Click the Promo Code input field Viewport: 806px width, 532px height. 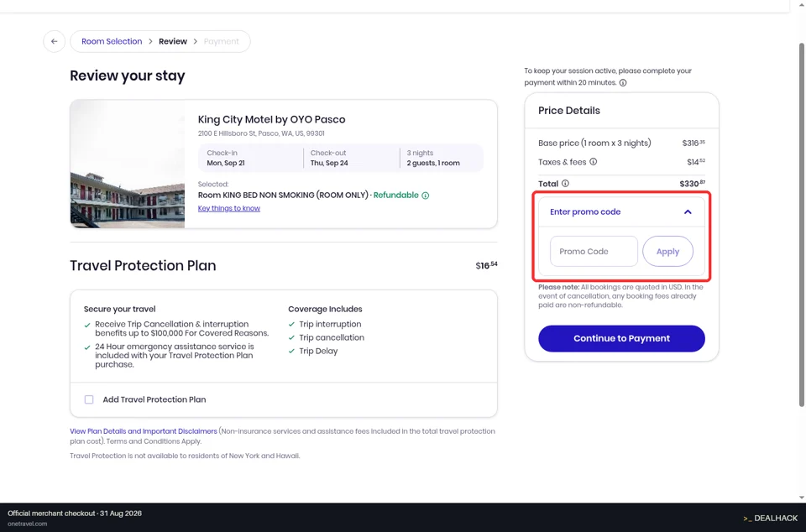pyautogui.click(x=594, y=251)
